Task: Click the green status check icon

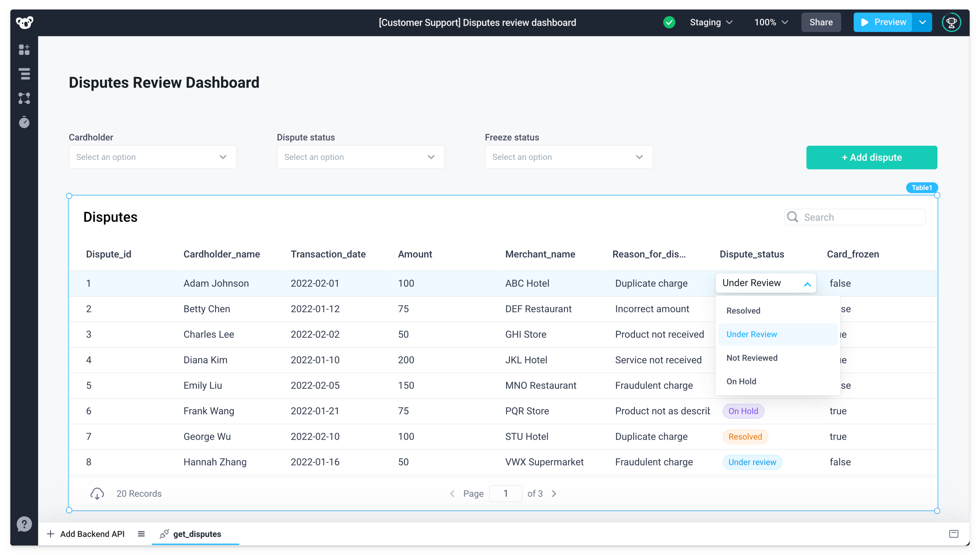Action: pyautogui.click(x=669, y=23)
